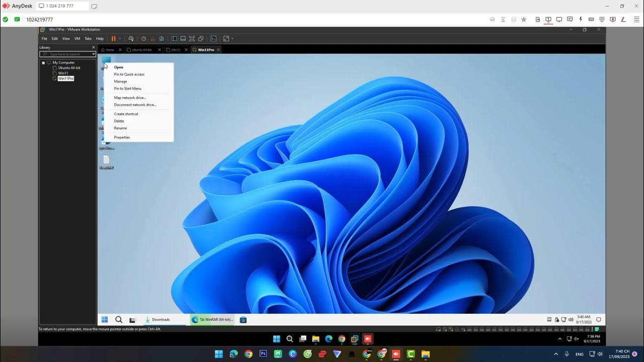Select Win11 in the library tree
Image resolution: width=644 pixels, height=362 pixels.
coord(63,73)
